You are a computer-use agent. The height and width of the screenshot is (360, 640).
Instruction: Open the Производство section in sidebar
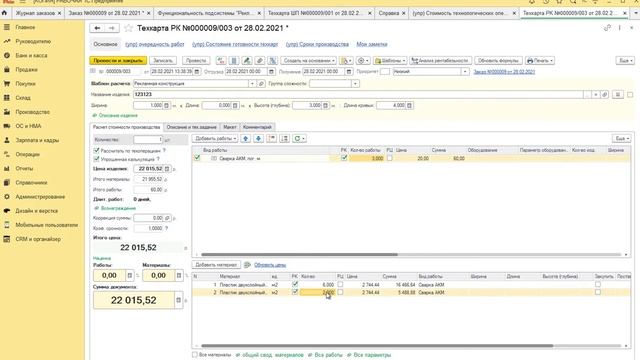click(x=33, y=112)
